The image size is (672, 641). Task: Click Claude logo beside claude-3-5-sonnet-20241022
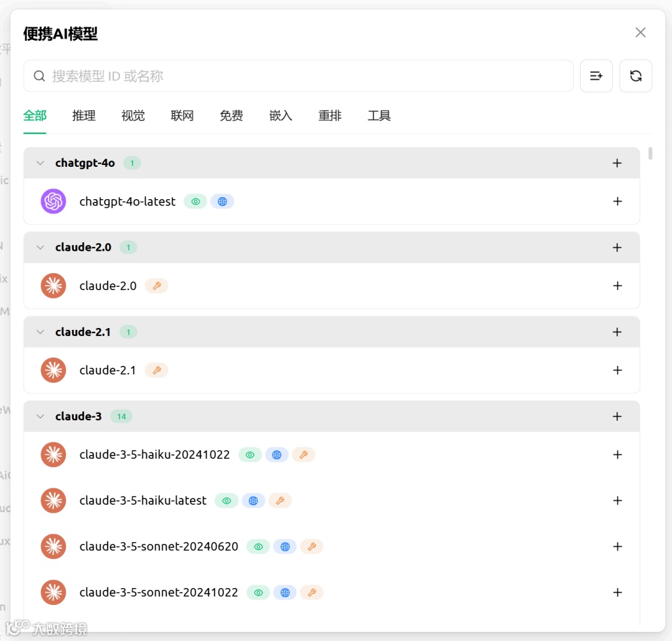(53, 592)
